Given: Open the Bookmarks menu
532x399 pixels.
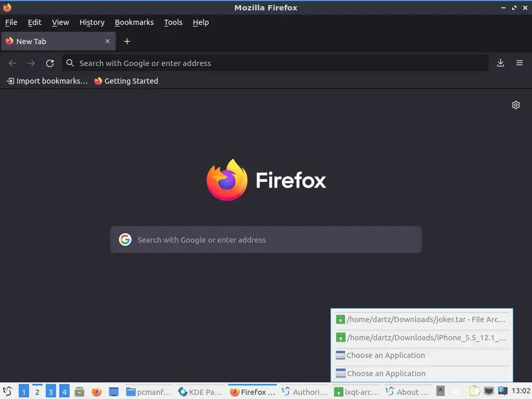Looking at the screenshot, I should click(x=134, y=22).
